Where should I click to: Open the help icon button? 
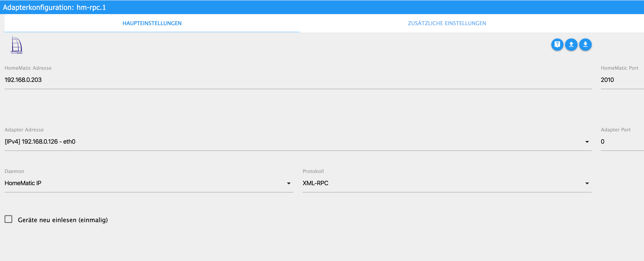click(557, 45)
